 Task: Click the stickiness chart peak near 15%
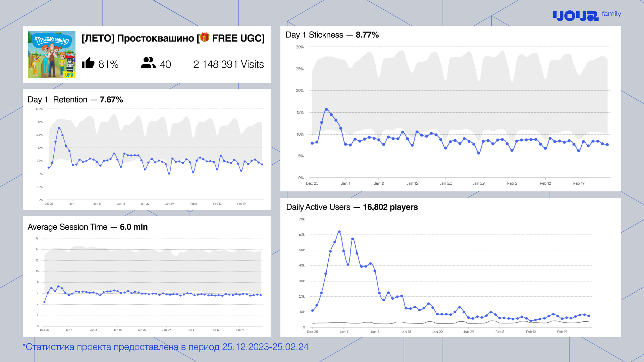point(326,109)
